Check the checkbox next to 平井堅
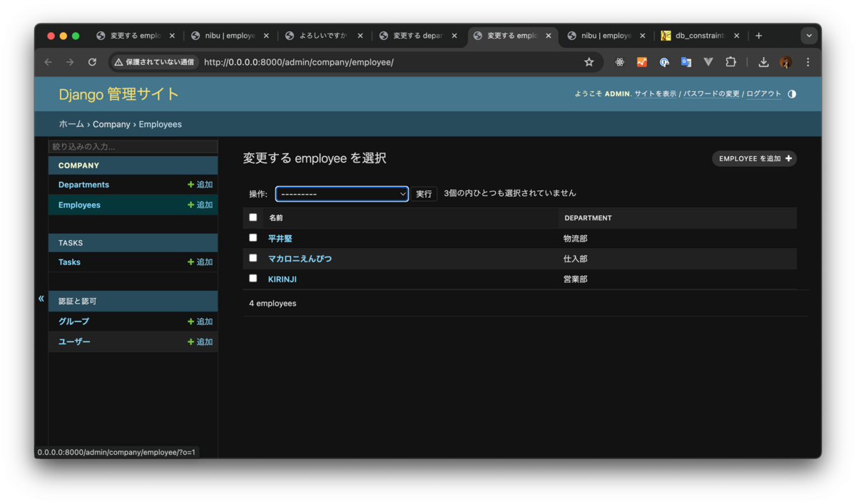This screenshot has height=504, width=856. (x=253, y=238)
